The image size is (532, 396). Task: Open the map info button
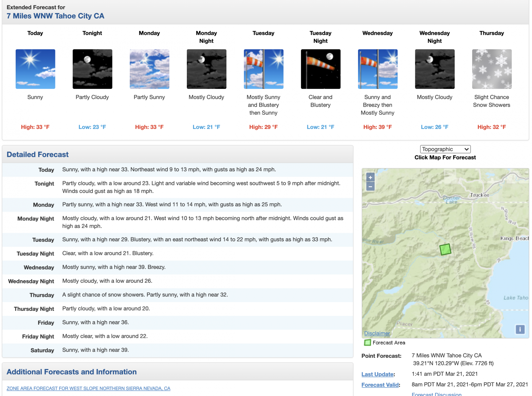(520, 329)
